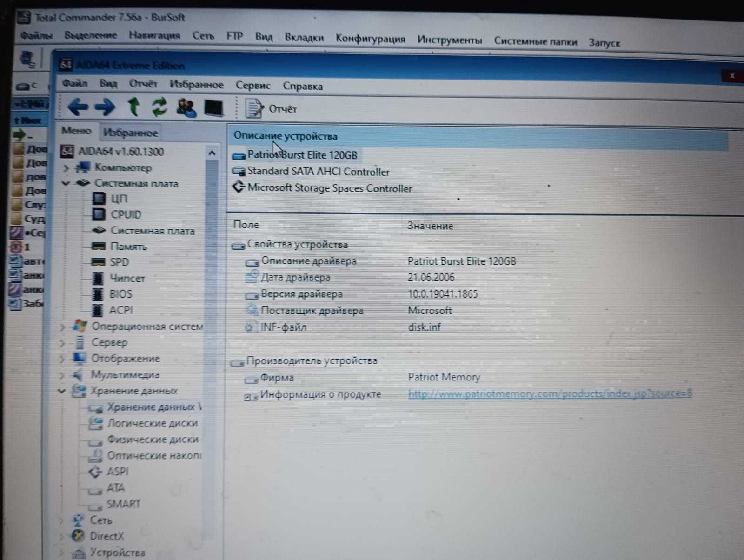Viewport: 744px width, 560px height.
Task: Select Системная плата child item under ЦП group
Action: point(144,231)
